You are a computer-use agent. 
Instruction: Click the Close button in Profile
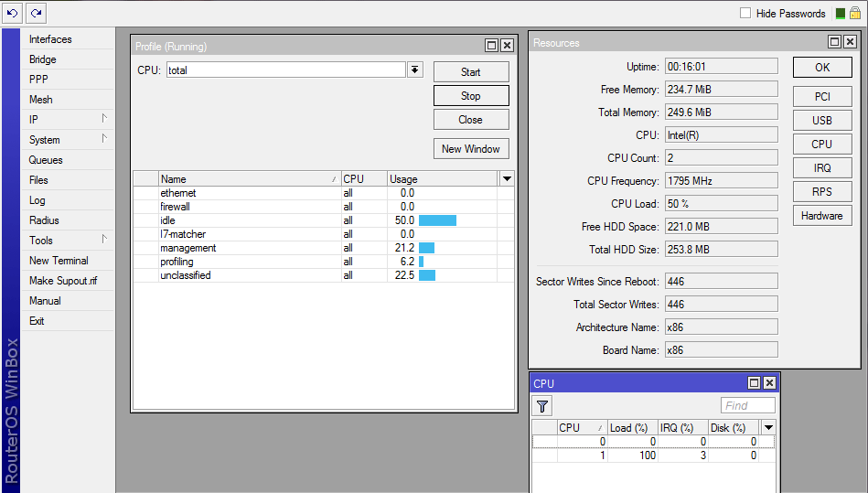click(471, 120)
